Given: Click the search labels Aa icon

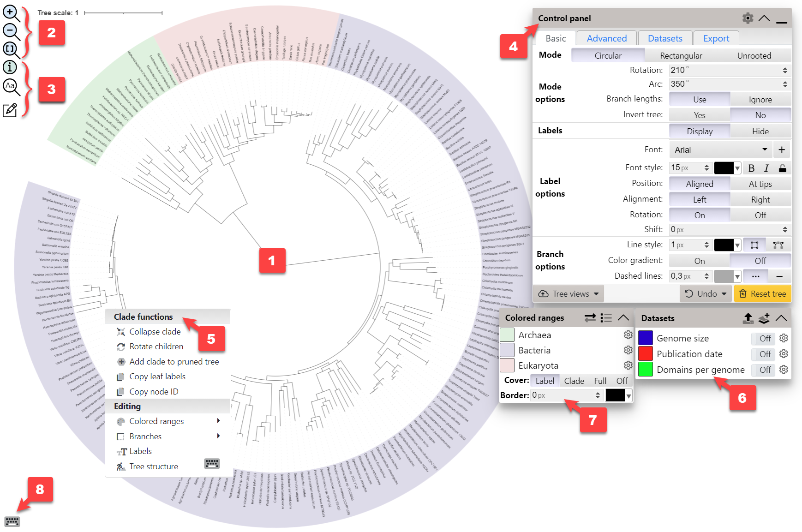Looking at the screenshot, I should [x=11, y=87].
